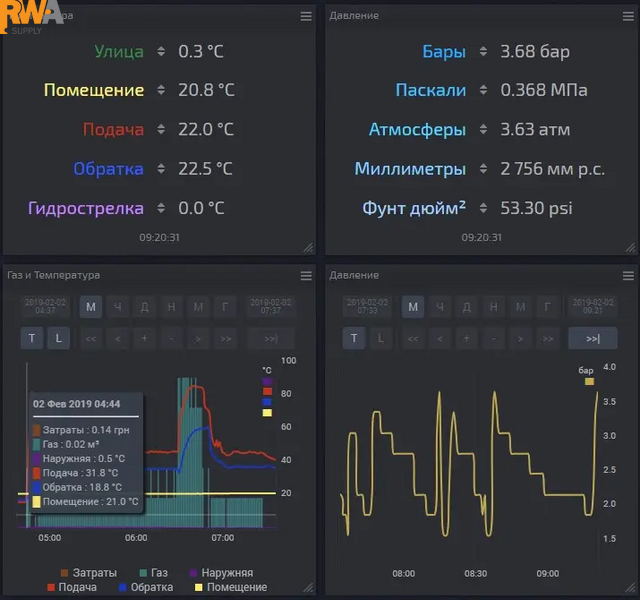Jump forward with >> in gas chart
This screenshot has height=600, width=640.
pyautogui.click(x=225, y=338)
